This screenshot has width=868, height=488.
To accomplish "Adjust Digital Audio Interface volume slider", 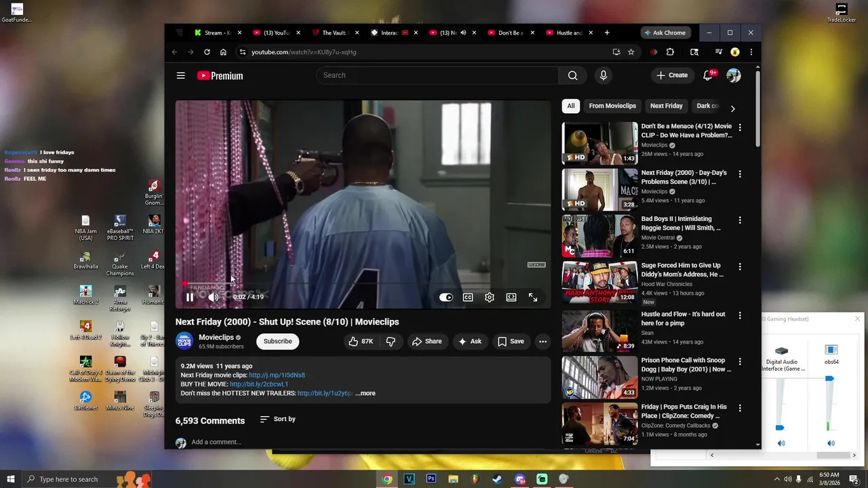I will [780, 428].
